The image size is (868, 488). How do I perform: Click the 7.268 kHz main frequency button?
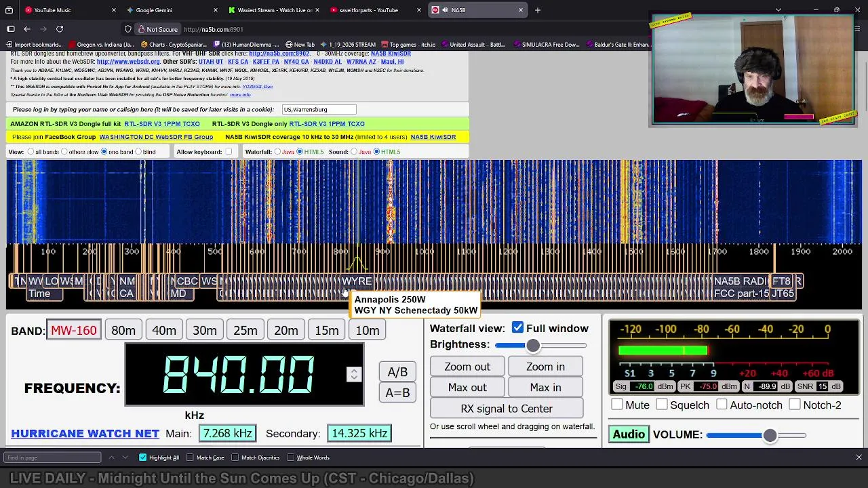click(228, 433)
